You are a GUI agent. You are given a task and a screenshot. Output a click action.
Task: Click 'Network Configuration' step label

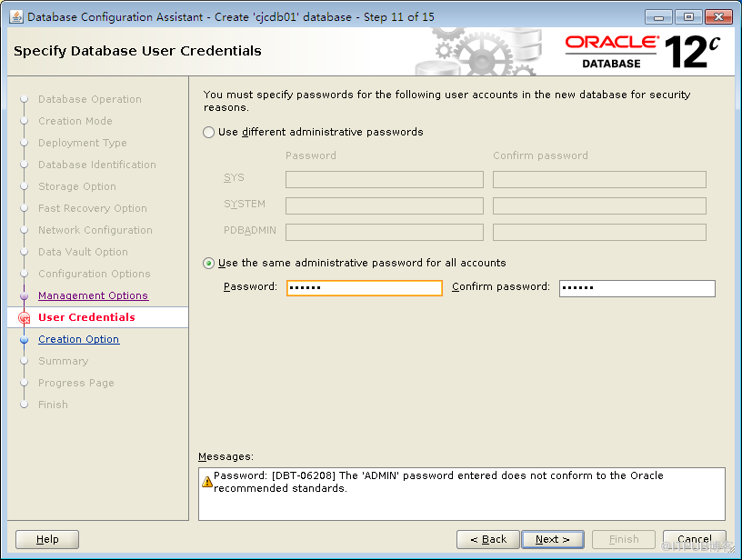click(x=95, y=230)
